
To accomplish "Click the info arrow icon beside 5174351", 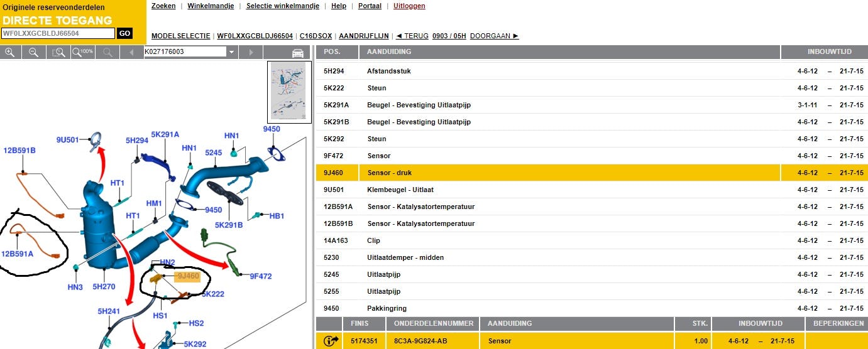I will tap(331, 341).
